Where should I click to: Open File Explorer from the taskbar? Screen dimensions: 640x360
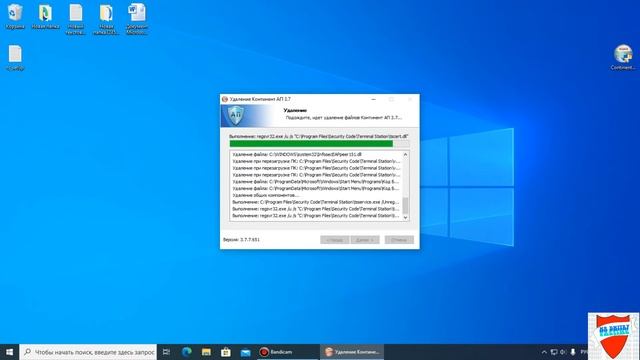[x=206, y=352]
